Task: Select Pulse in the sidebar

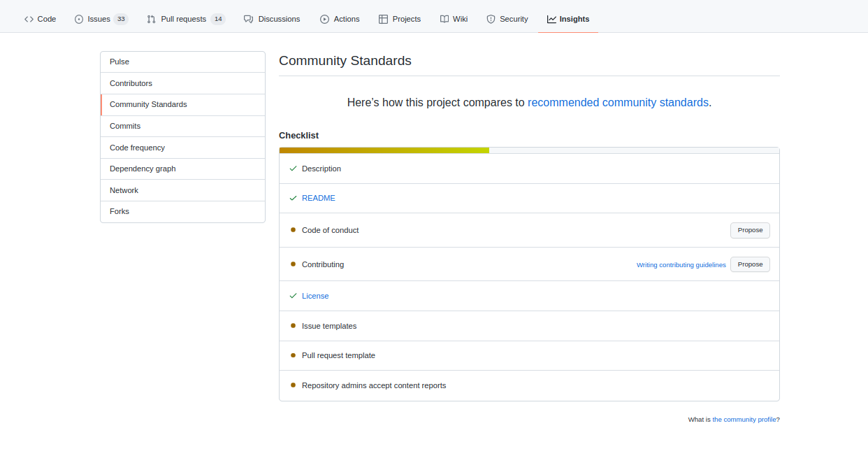Action: pos(120,62)
